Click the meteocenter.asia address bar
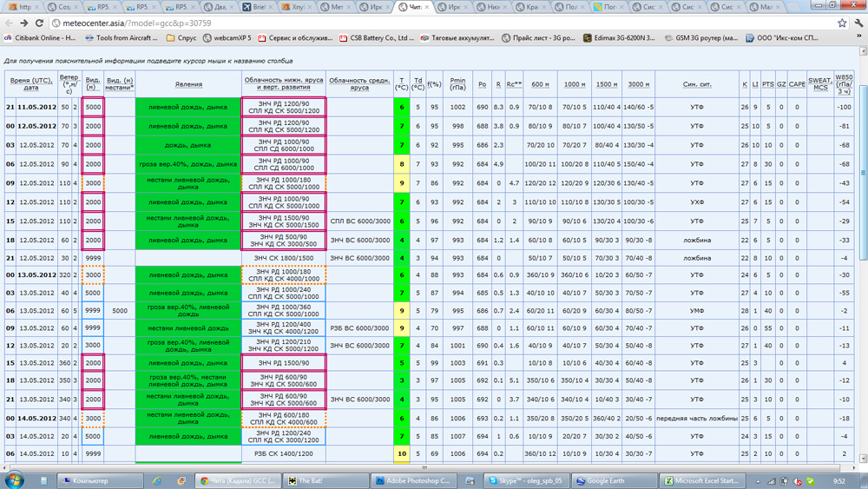 coord(434,23)
